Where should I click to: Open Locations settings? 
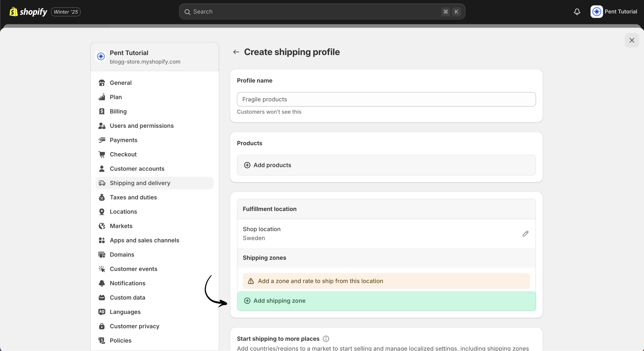coord(154,212)
